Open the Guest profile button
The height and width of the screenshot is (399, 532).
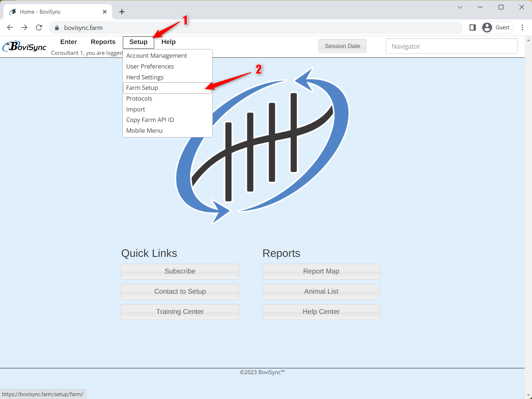pyautogui.click(x=497, y=27)
